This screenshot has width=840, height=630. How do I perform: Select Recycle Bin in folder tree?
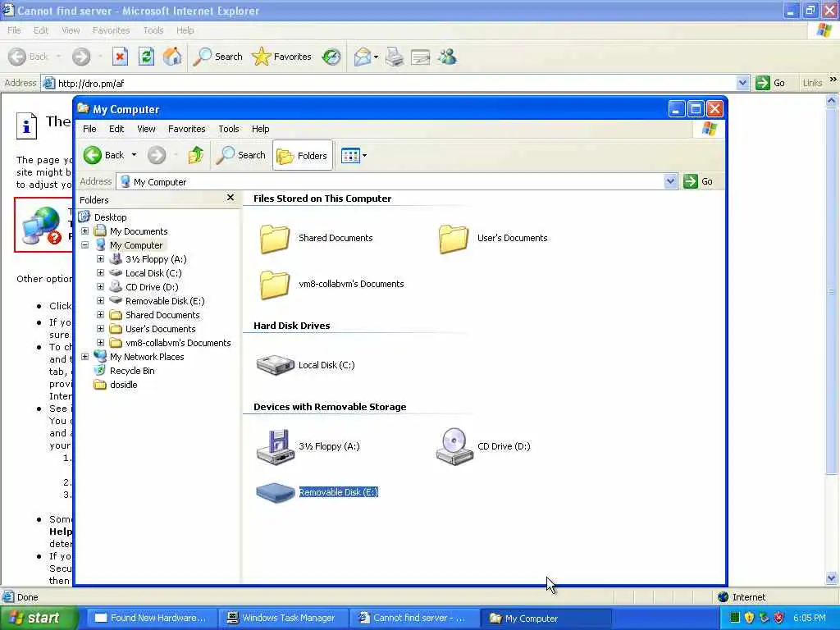pyautogui.click(x=132, y=371)
